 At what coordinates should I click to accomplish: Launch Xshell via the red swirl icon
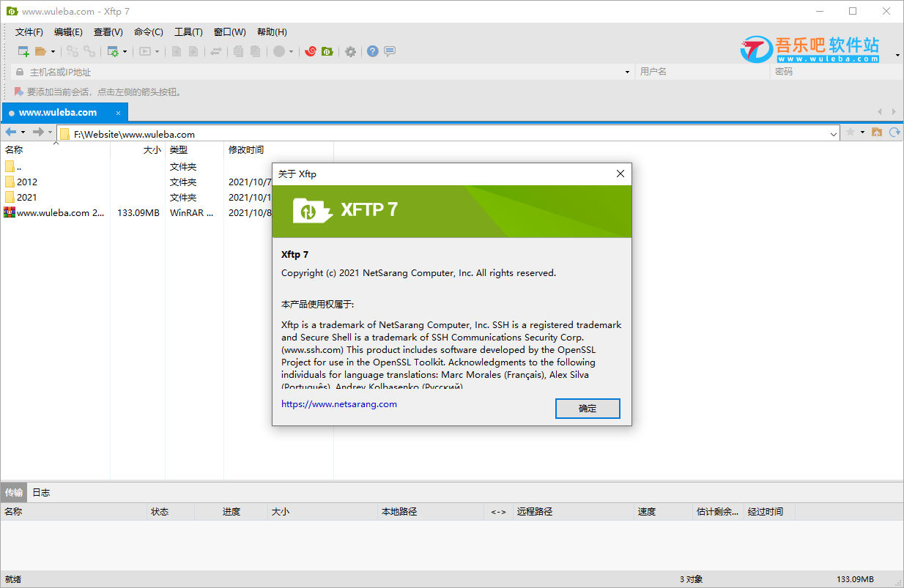coord(311,51)
